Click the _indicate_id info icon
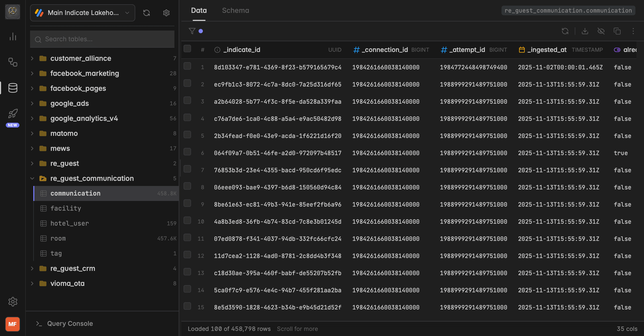The height and width of the screenshot is (336, 644). point(217,50)
